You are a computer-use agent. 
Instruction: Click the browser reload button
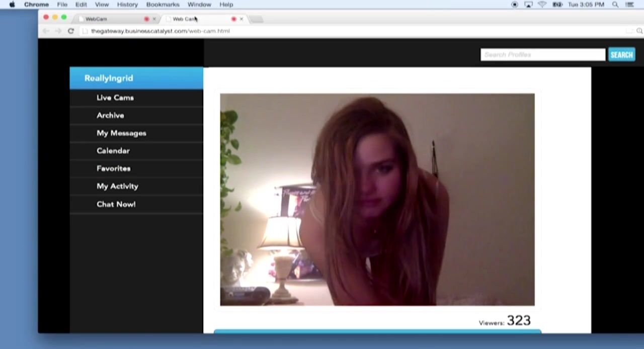pos(71,31)
